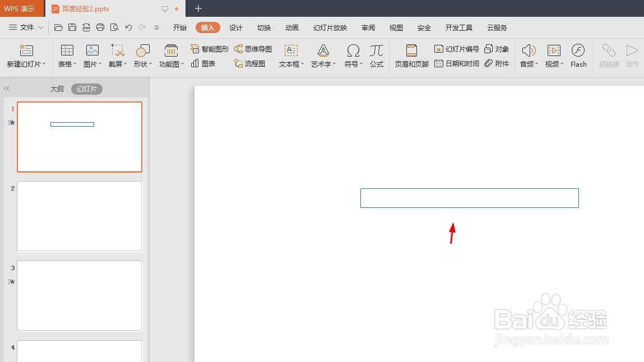Screen dimensions: 644x362
Task: Switch to the 大纲 outline view
Action: point(57,89)
